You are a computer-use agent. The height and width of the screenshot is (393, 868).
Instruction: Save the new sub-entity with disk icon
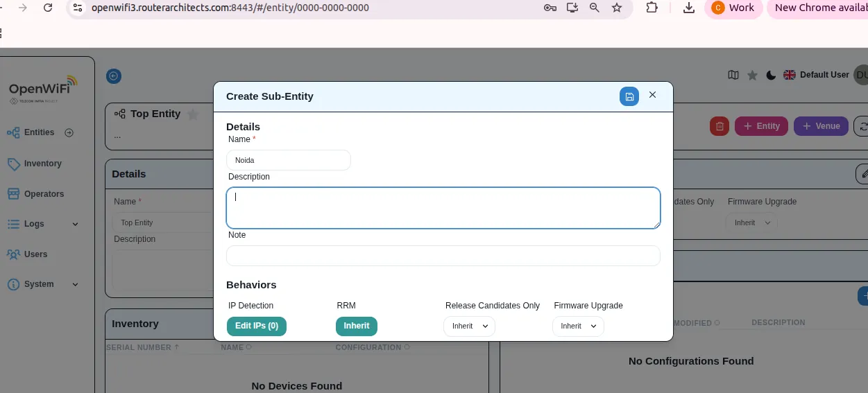(x=629, y=96)
